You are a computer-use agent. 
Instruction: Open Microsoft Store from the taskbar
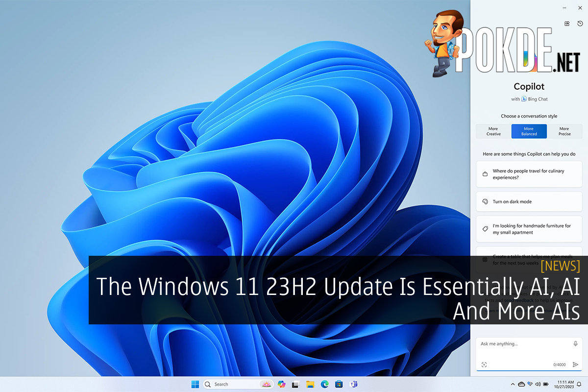point(338,384)
